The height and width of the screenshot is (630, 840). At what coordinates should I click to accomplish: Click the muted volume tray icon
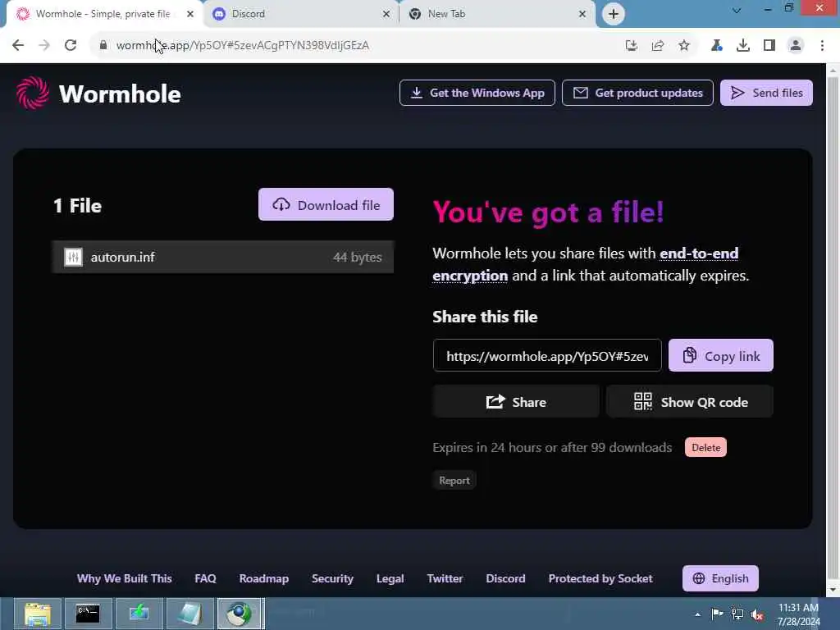757,614
